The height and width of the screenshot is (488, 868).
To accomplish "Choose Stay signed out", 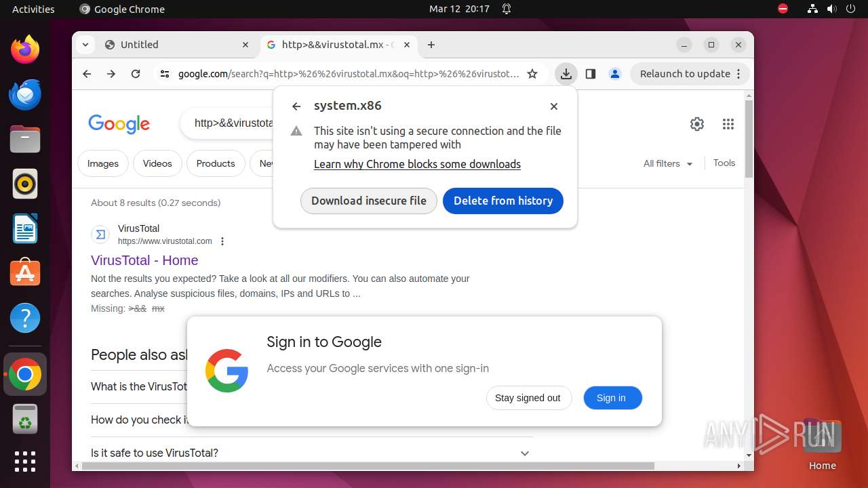I will pos(528,398).
